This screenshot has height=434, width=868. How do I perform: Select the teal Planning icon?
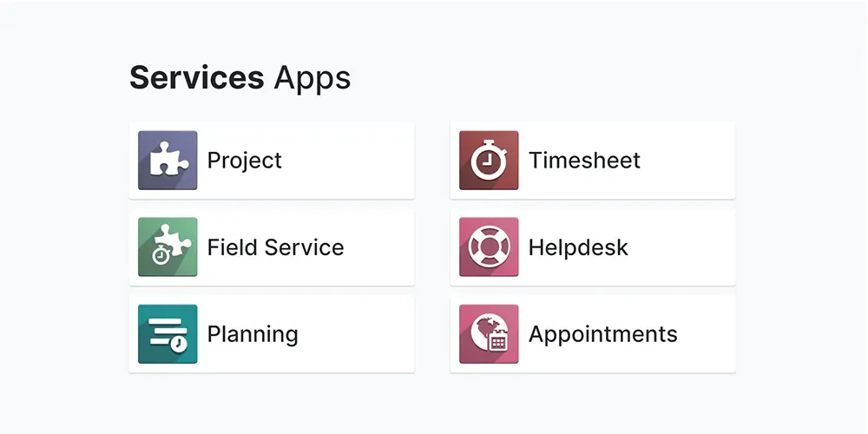168,334
